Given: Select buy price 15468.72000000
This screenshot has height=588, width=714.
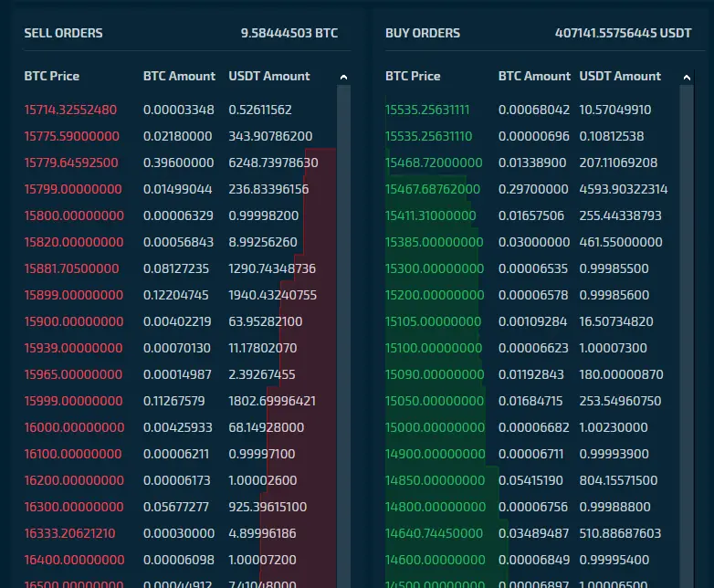Looking at the screenshot, I should (x=434, y=163).
